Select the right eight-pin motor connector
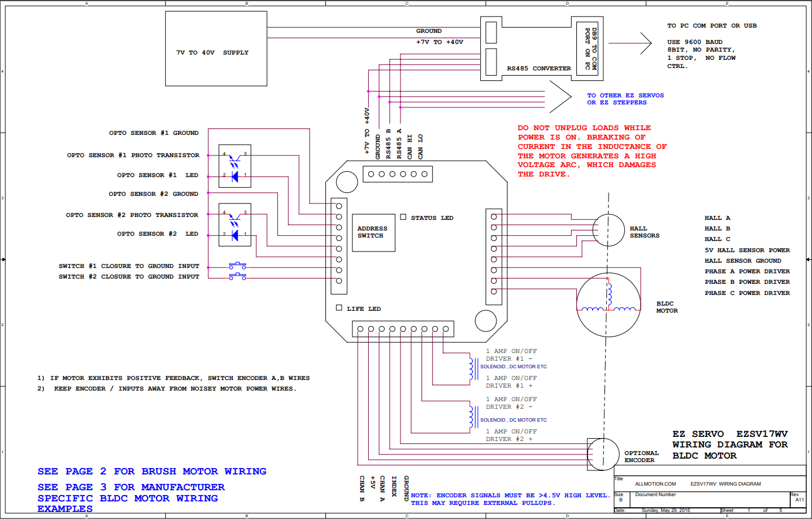812x519 pixels. click(x=494, y=257)
